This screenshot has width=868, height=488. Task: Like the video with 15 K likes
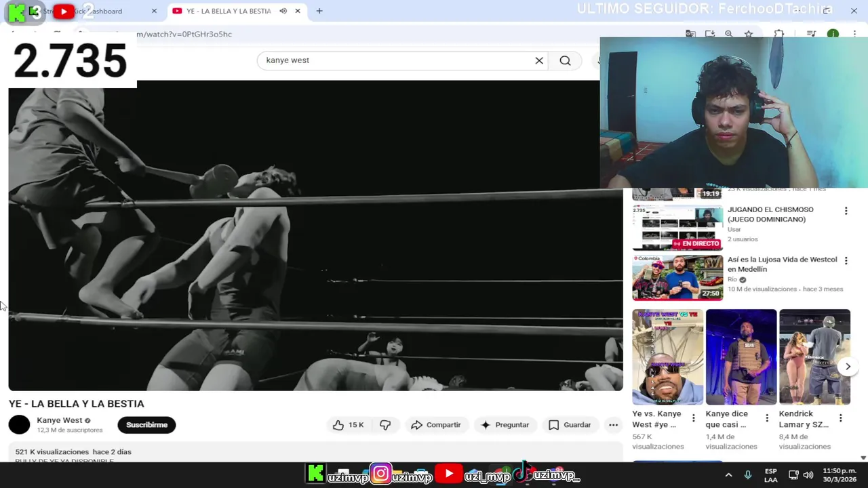pyautogui.click(x=349, y=425)
